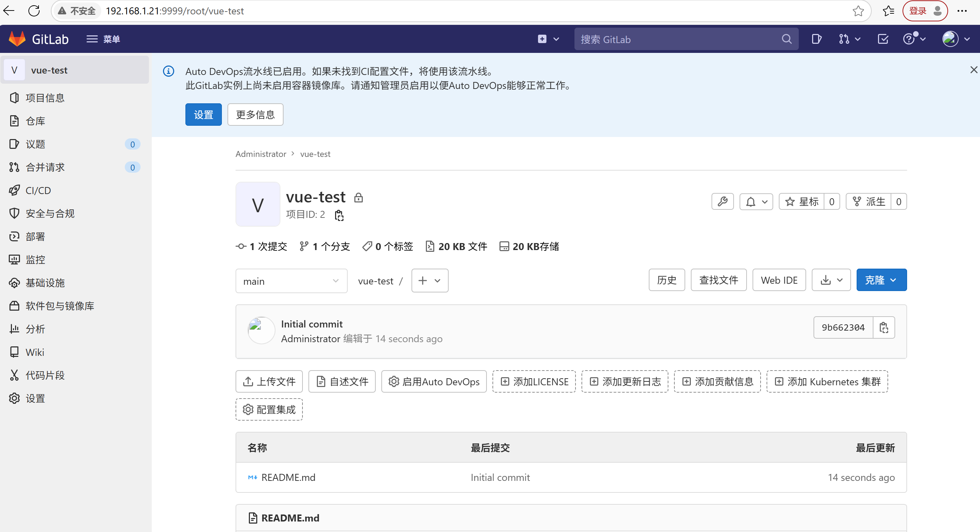Click 添加LICENSE button
Screen dimensions: 980x532
click(534, 381)
